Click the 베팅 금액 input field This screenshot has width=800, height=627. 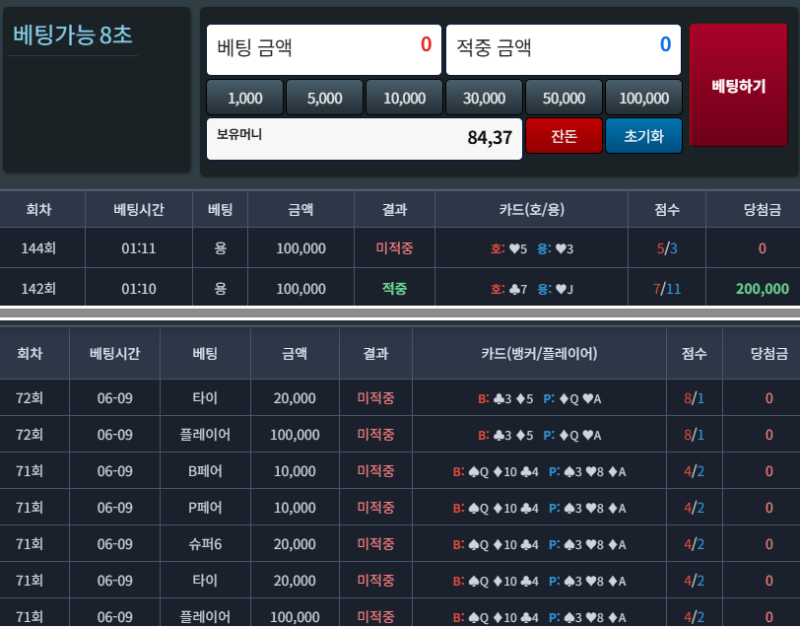324,49
